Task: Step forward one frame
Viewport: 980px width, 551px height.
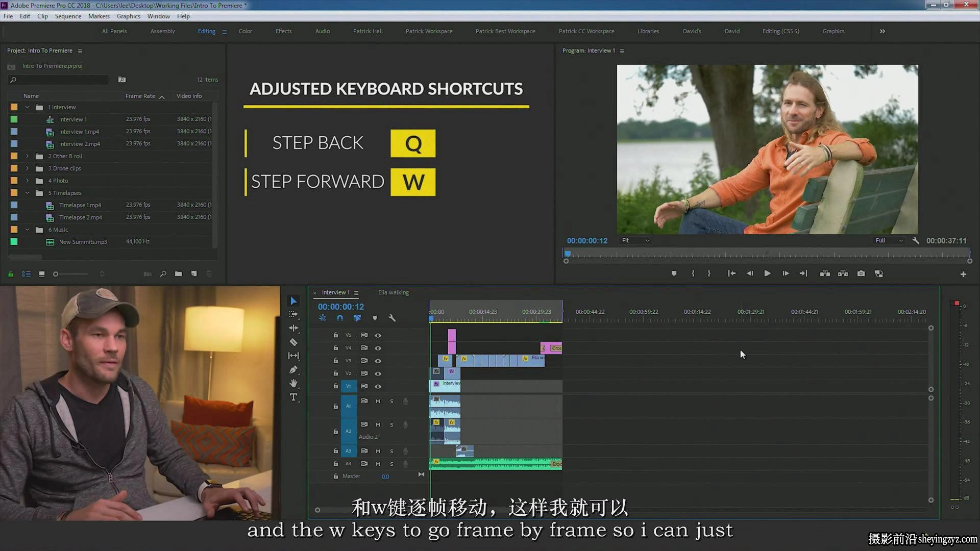Action: [x=786, y=273]
